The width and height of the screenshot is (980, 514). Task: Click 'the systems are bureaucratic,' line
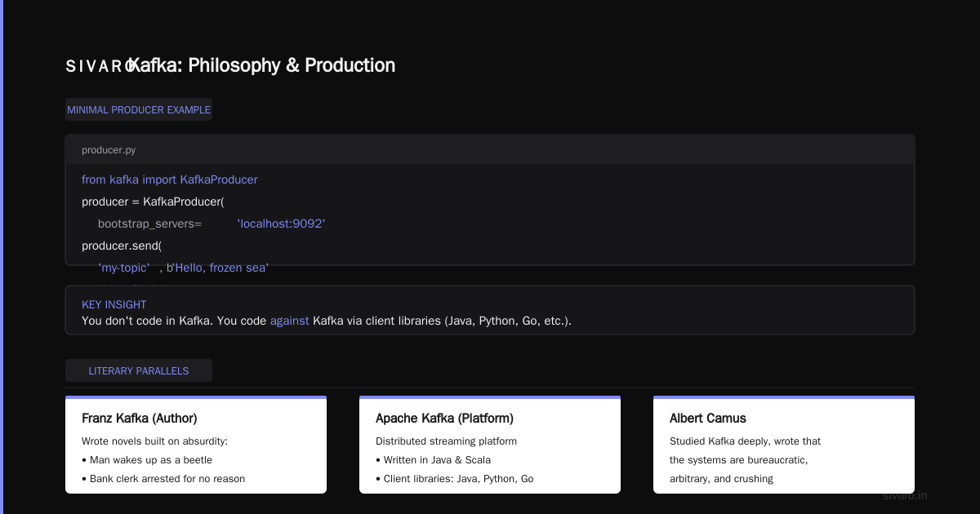click(x=738, y=460)
